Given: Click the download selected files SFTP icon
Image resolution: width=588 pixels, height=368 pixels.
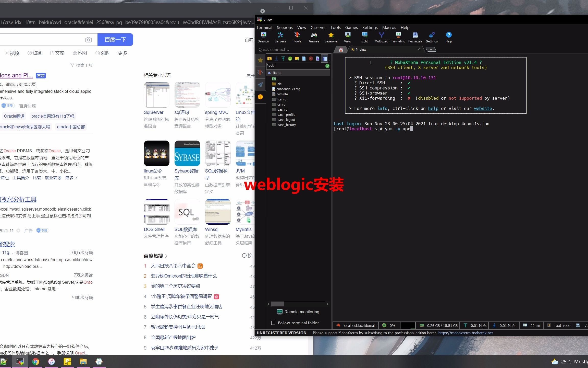Looking at the screenshot, I should pos(276,59).
